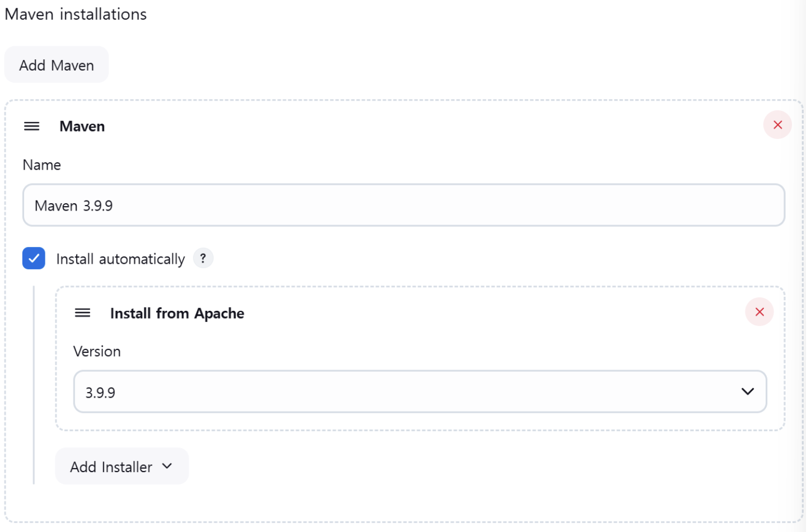Open the Version dropdown showing 3.9.9
Viewport: 811px width, 532px height.
point(420,392)
